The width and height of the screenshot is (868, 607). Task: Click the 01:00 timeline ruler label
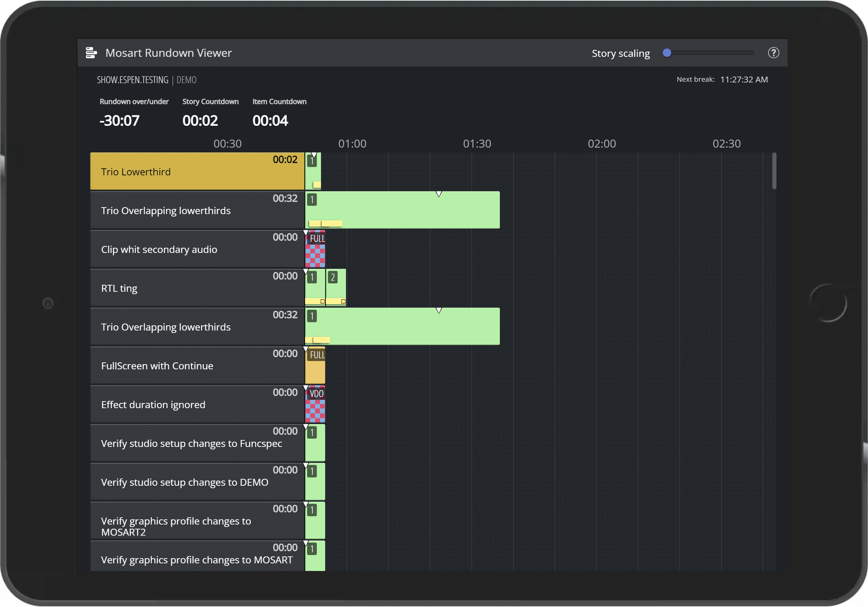coord(352,144)
